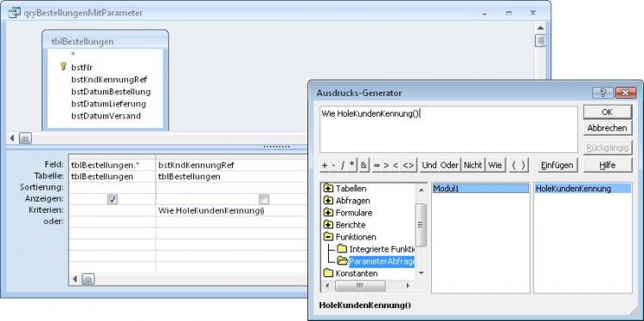Click the Einfügen button

point(556,165)
